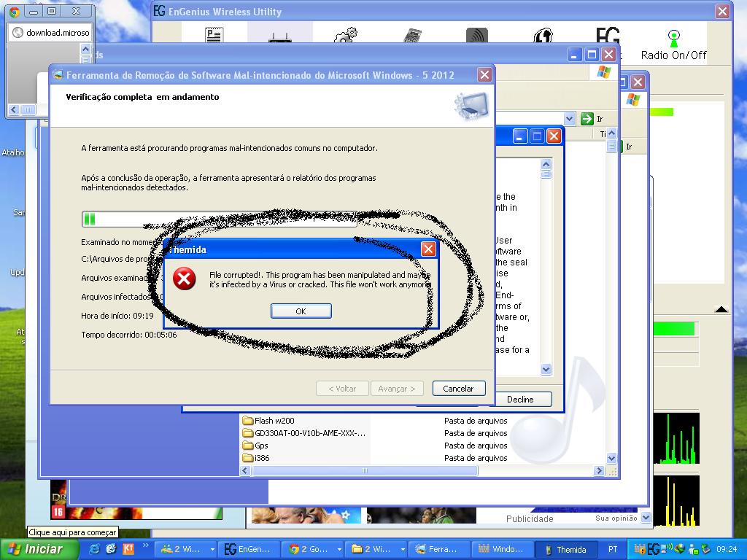Click the calculator icon in EnGenius toolbar

(413, 35)
